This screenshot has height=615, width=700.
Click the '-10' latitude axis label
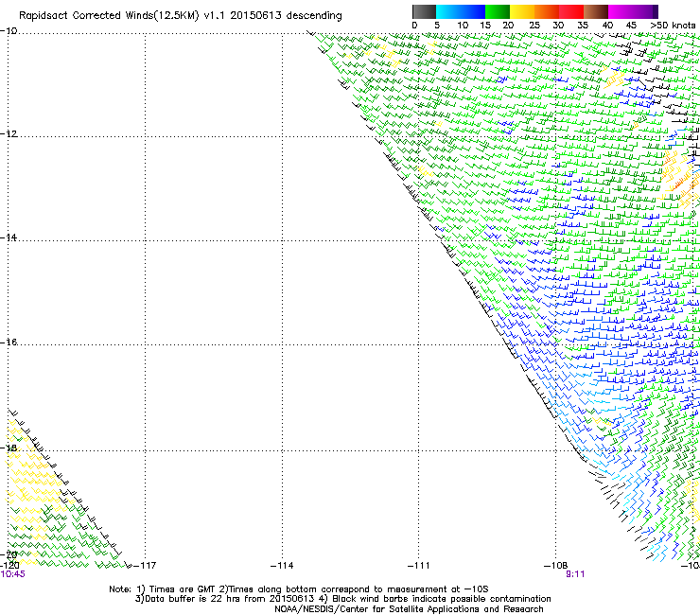(9, 31)
